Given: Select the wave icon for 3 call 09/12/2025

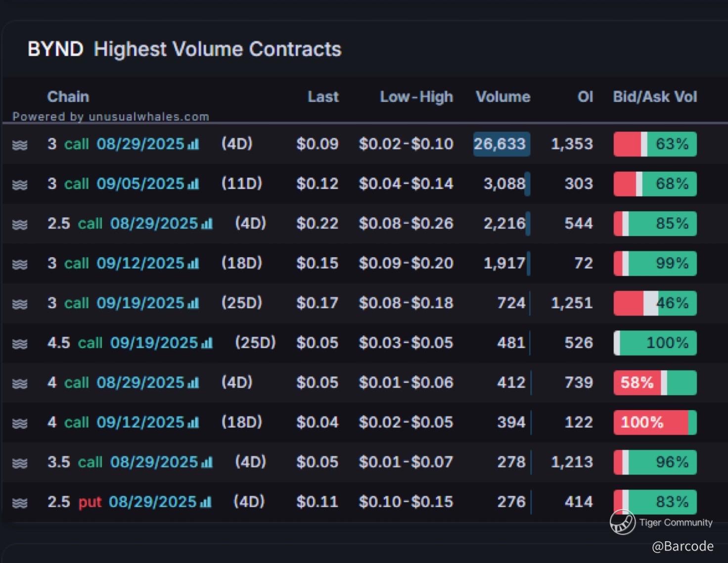Looking at the screenshot, I should point(19,264).
